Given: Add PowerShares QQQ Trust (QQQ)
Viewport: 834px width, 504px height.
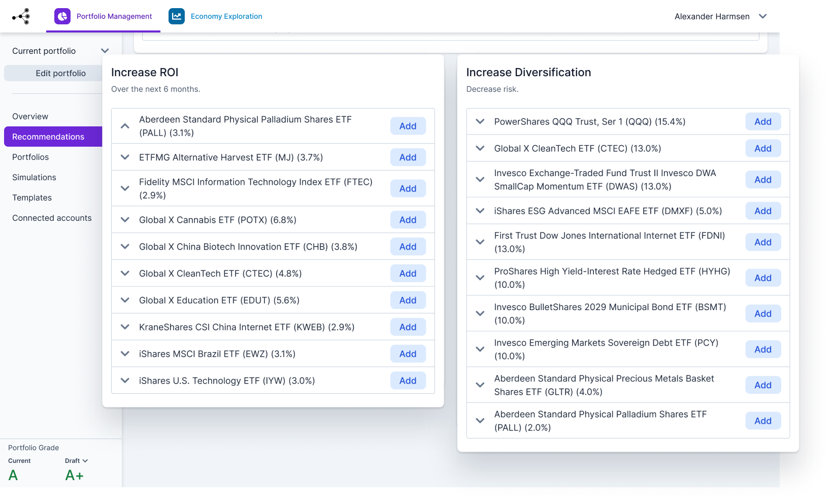Looking at the screenshot, I should click(763, 122).
